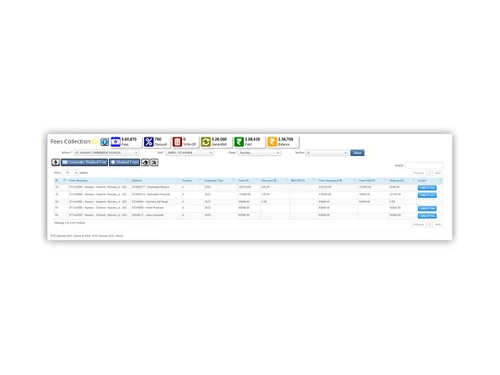
Task: Click Next in pagination above the table
Action: click(x=438, y=173)
